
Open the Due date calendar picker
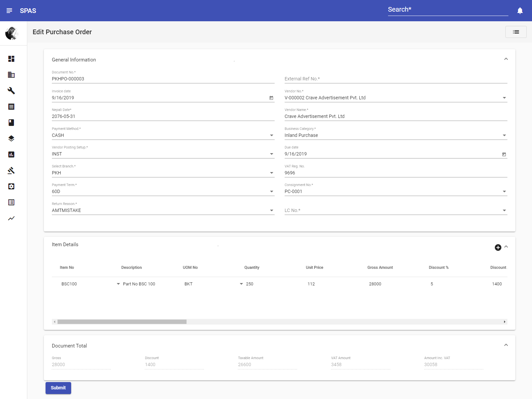coord(504,154)
